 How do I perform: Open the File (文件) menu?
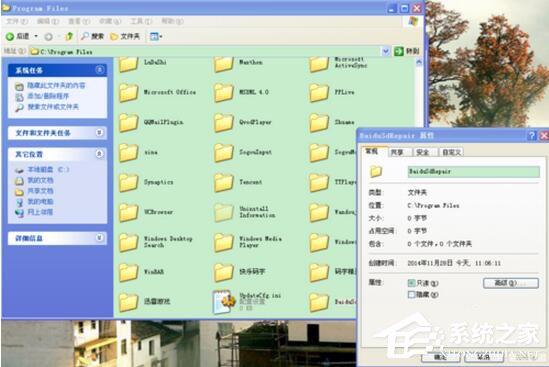click(16, 21)
